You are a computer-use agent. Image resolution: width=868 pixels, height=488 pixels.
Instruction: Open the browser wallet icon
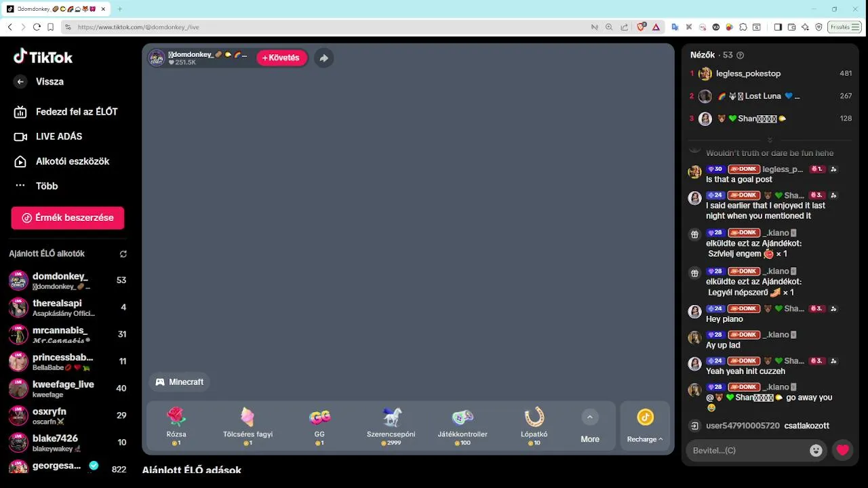791,27
